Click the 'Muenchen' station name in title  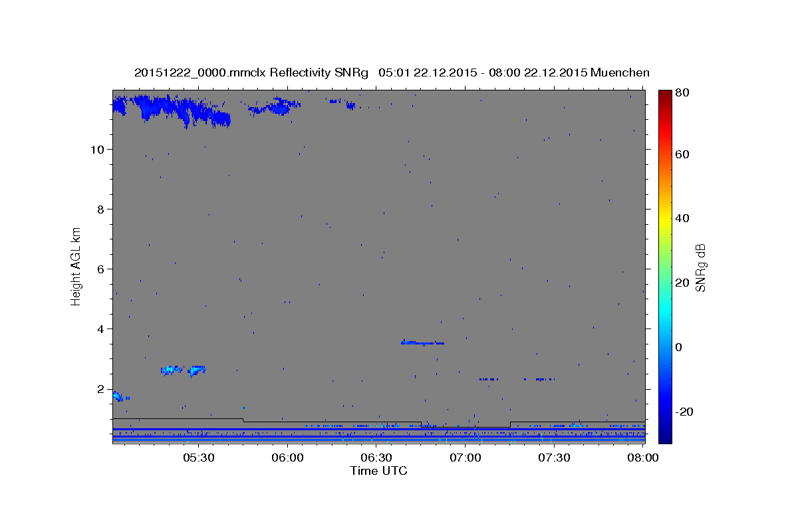pos(620,72)
